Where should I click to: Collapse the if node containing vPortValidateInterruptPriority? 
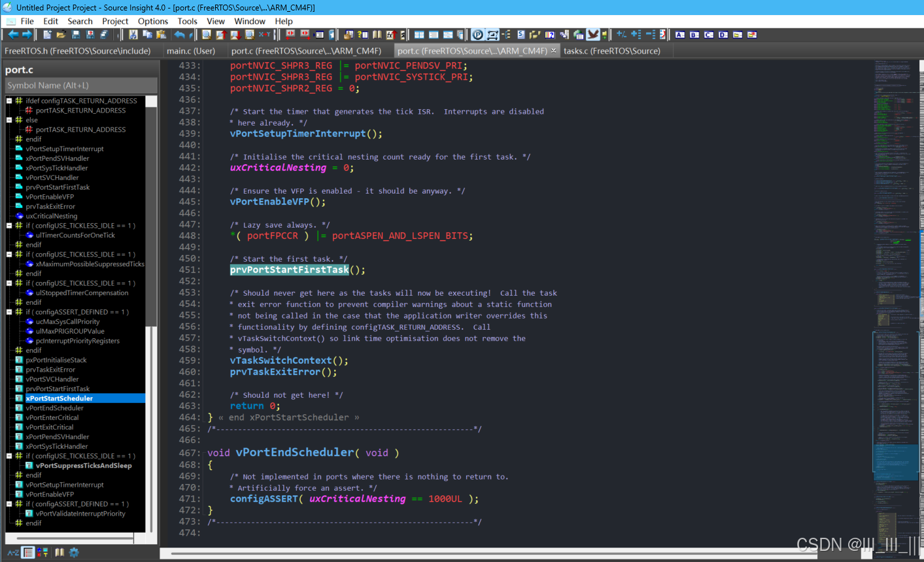(9, 504)
